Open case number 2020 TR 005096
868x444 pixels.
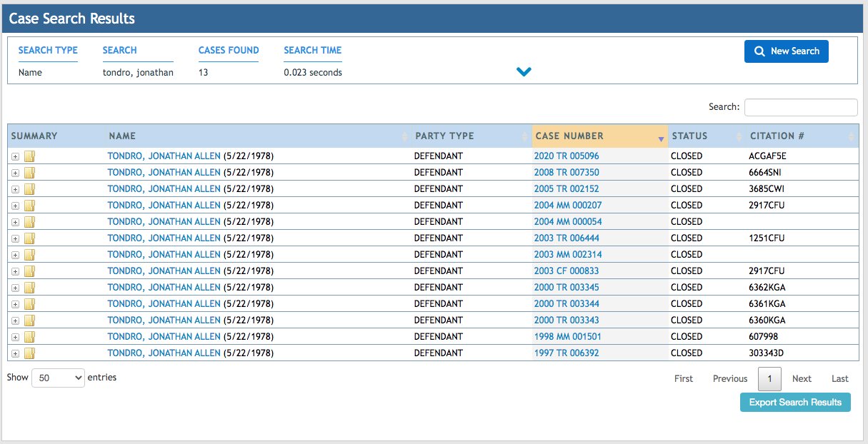point(567,156)
